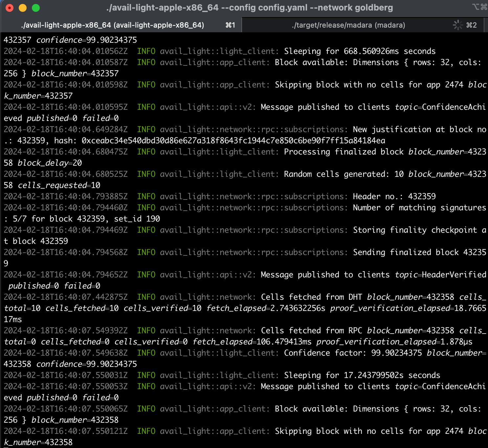
Task: Click the text 'Number of matching signatures'
Action: point(419,208)
